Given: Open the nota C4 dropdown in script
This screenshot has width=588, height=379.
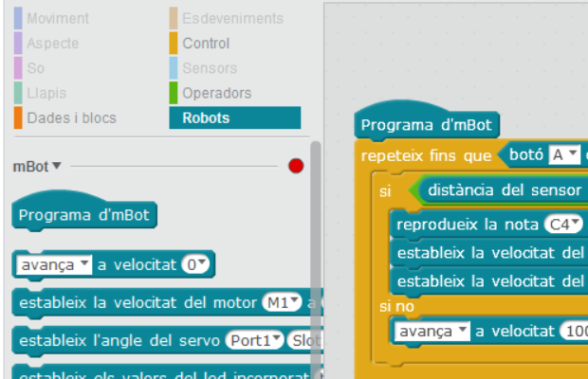Looking at the screenshot, I should pos(563,225).
